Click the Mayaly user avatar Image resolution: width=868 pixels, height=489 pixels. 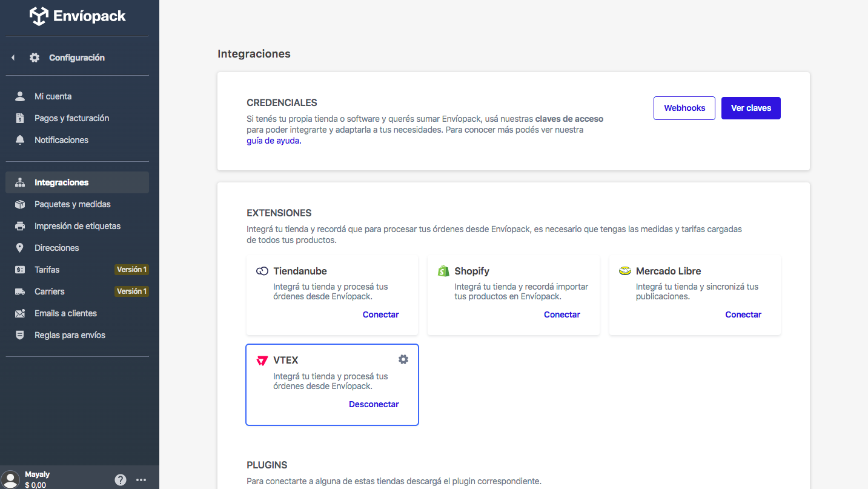[x=11, y=479]
